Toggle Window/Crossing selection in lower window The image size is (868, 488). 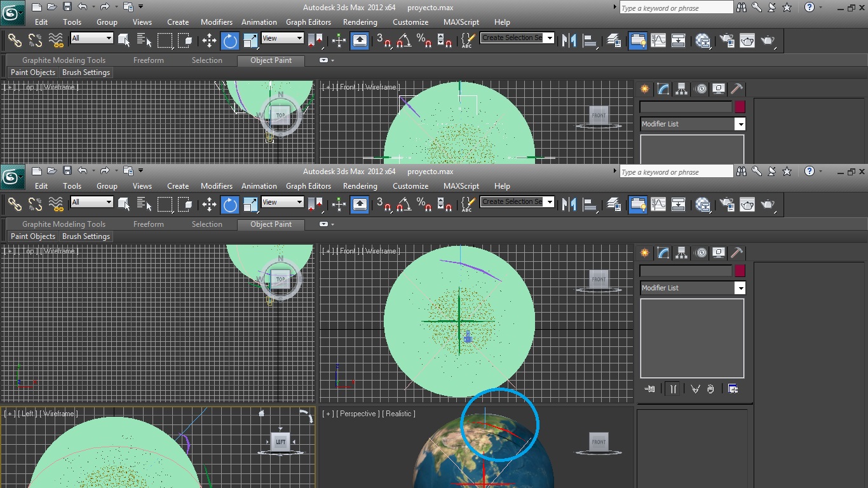point(186,204)
